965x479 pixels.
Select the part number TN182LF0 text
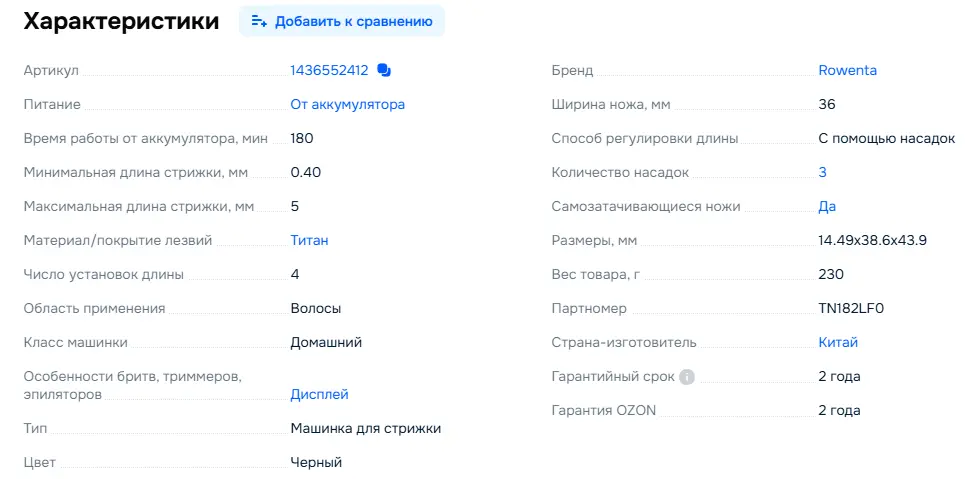tap(851, 309)
